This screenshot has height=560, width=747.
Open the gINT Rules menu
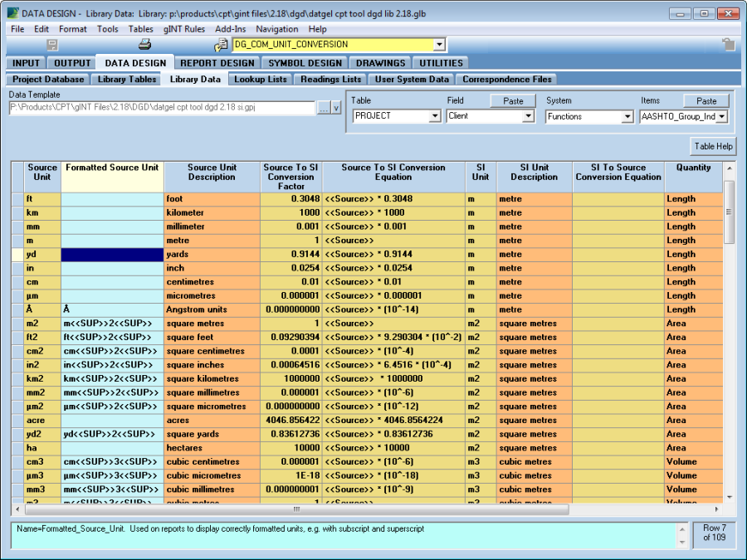(184, 29)
